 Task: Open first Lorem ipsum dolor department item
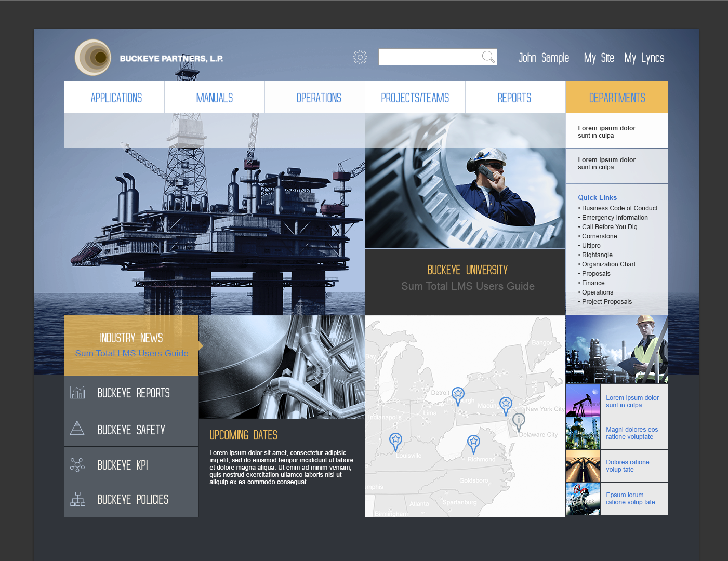(617, 131)
